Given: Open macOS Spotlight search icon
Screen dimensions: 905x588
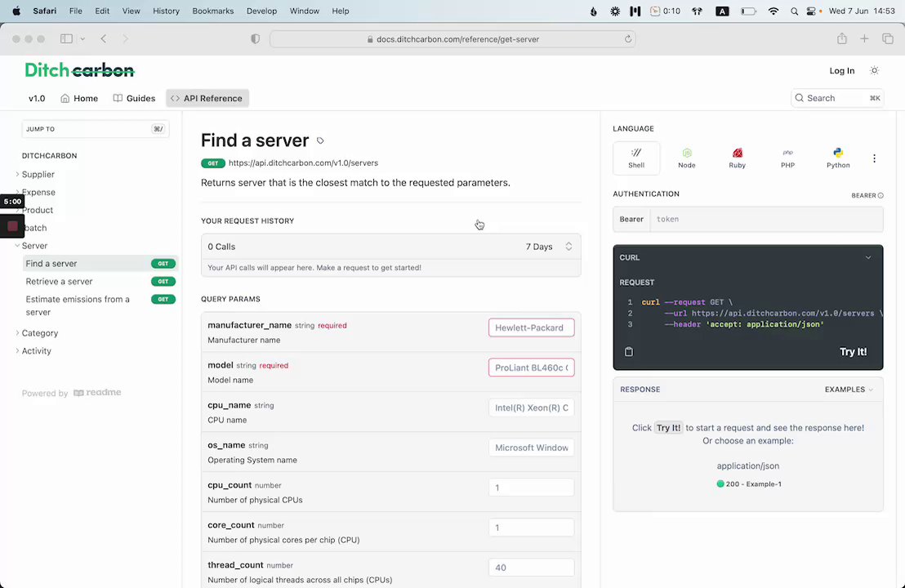Looking at the screenshot, I should (x=794, y=11).
